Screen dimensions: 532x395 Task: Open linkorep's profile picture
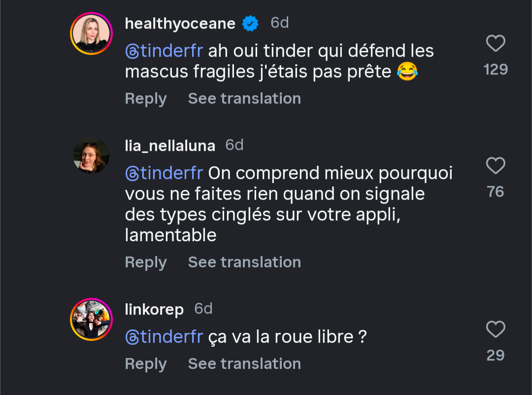tap(92, 320)
